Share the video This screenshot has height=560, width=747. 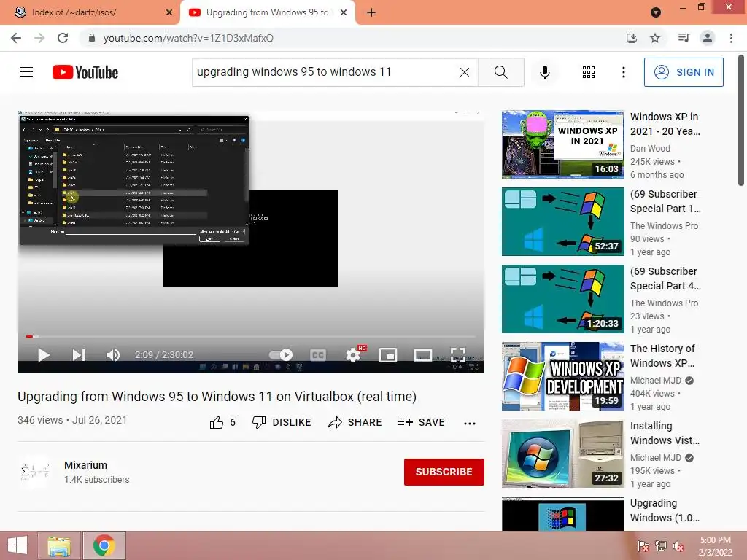[x=355, y=422]
